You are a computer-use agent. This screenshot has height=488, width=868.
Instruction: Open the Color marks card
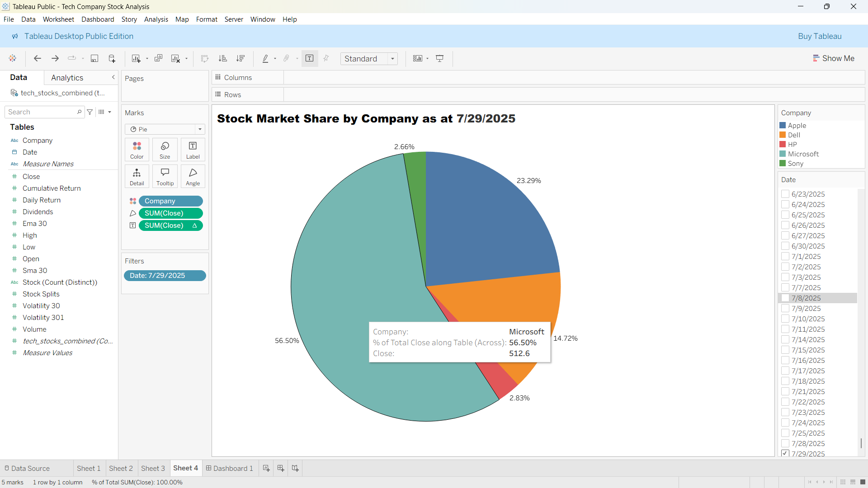click(x=137, y=150)
